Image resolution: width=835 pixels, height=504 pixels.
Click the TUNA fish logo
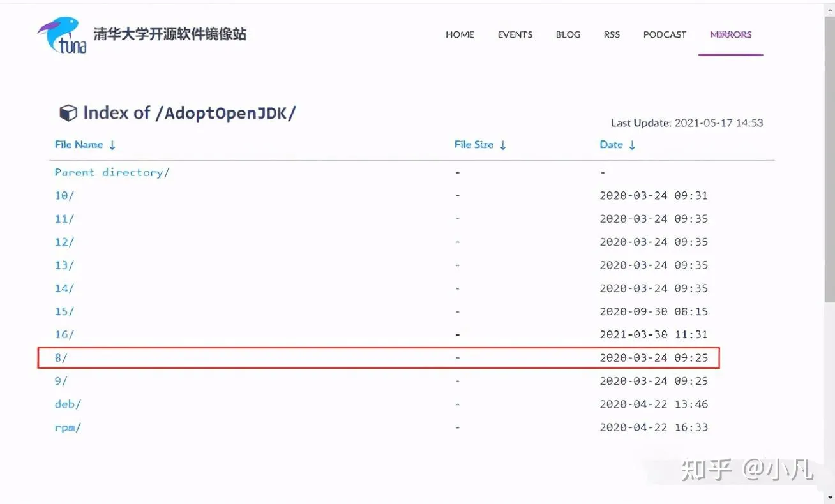(x=61, y=35)
